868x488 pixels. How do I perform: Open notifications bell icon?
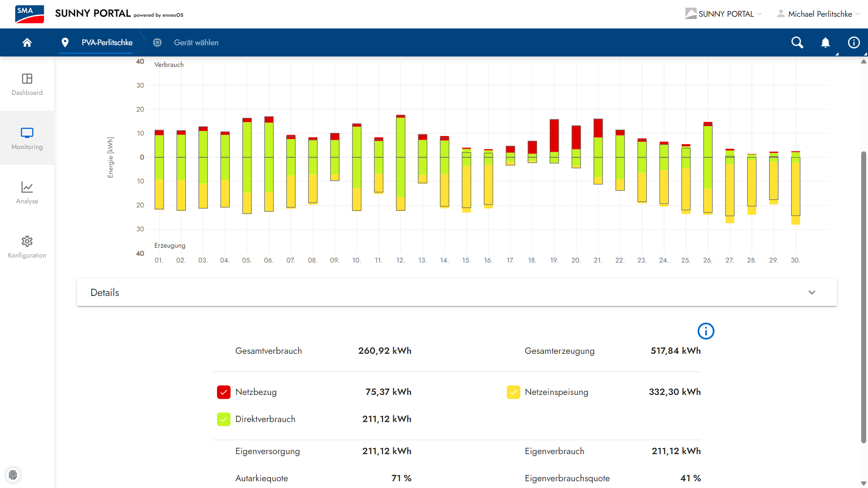pyautogui.click(x=825, y=42)
